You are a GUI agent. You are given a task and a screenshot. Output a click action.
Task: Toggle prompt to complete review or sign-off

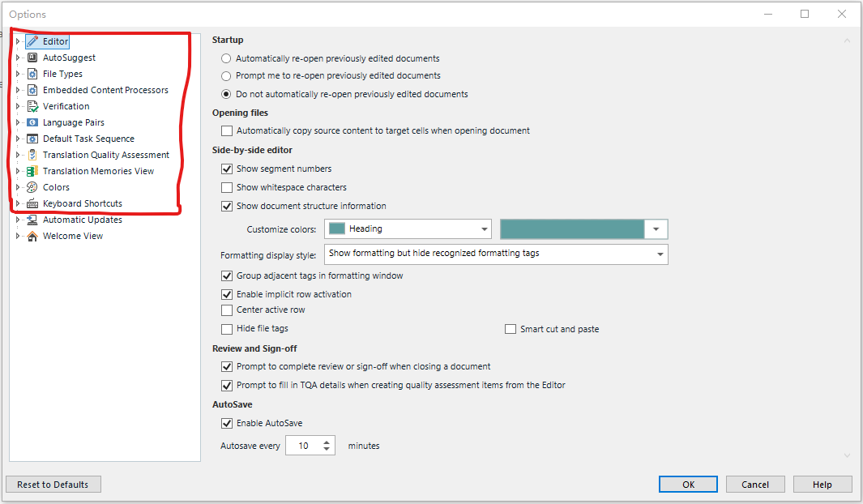click(227, 366)
